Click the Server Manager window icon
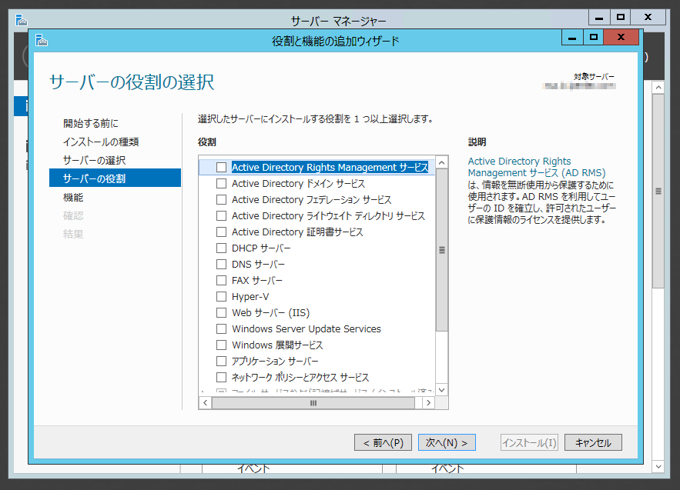 (21, 20)
